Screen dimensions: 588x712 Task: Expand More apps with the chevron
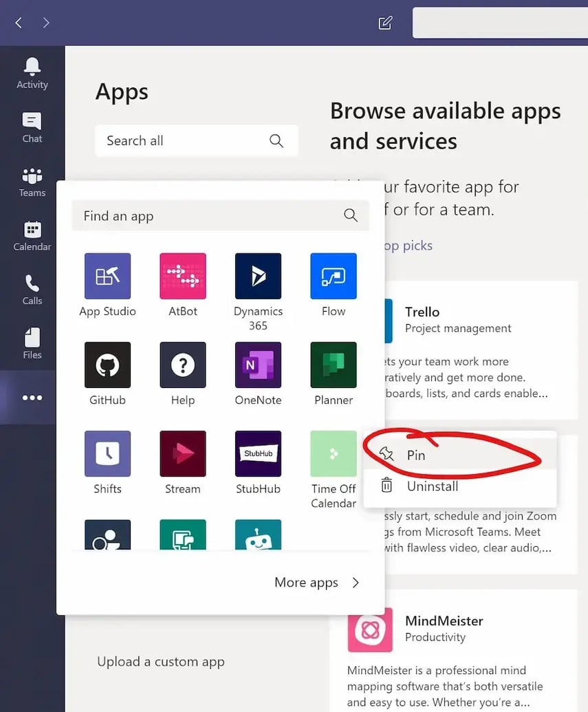click(x=356, y=583)
